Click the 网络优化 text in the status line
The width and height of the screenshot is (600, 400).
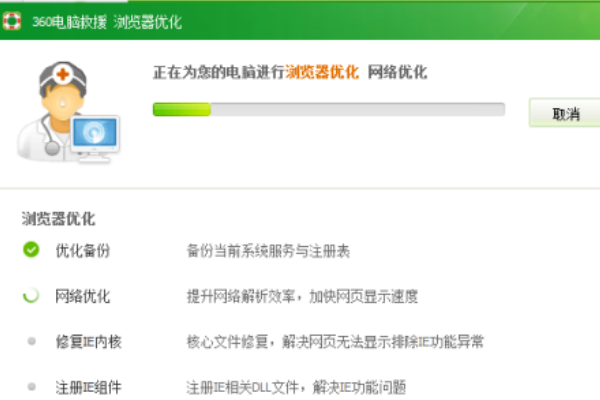pos(397,72)
